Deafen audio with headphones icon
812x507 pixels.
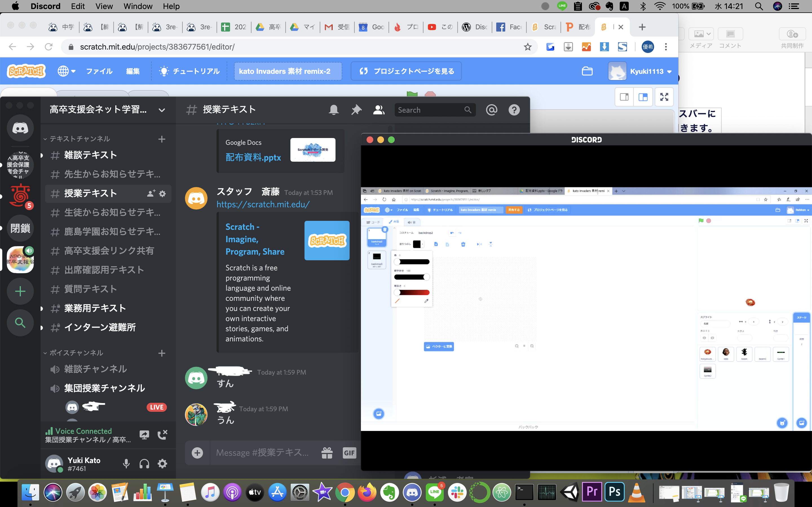pos(144,463)
